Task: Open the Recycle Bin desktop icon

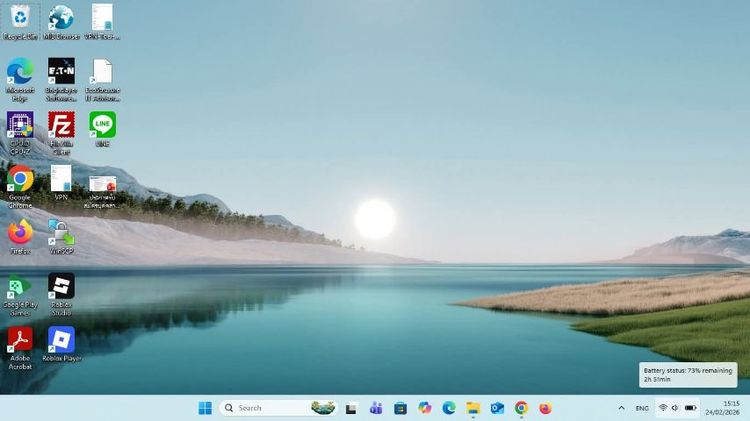Action: coord(20,18)
